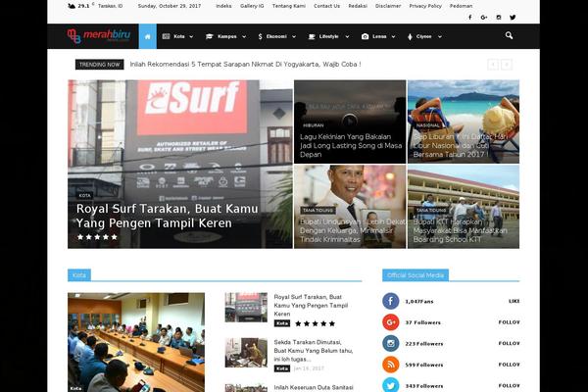This screenshot has width=588, height=392.
Task: Click KOTA tag on featured Surf article
Action: coord(84,195)
